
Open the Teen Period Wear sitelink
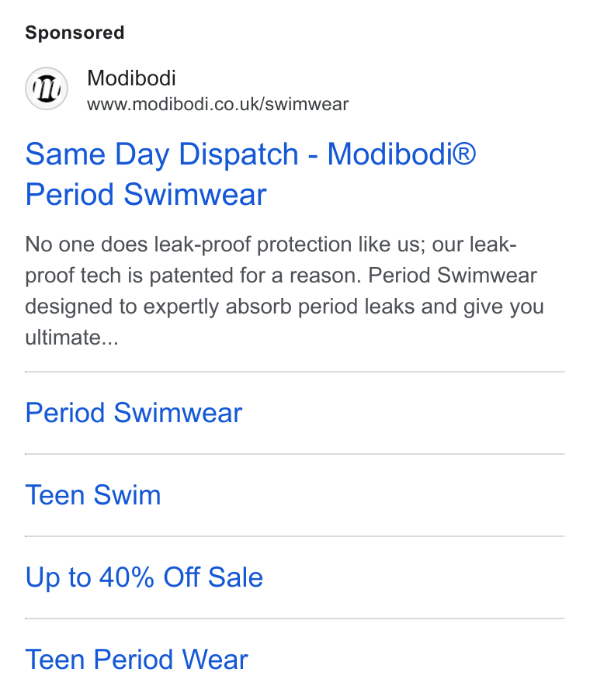[x=136, y=660]
